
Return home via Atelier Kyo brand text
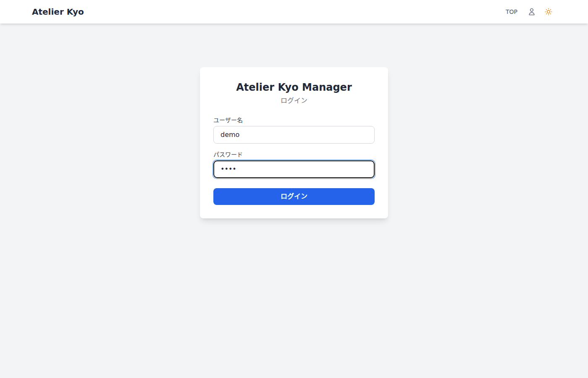tap(58, 12)
